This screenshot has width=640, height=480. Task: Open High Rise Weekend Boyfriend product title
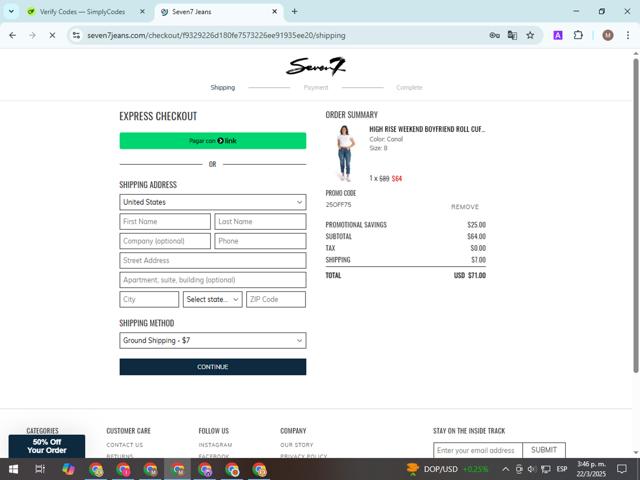coord(427,129)
